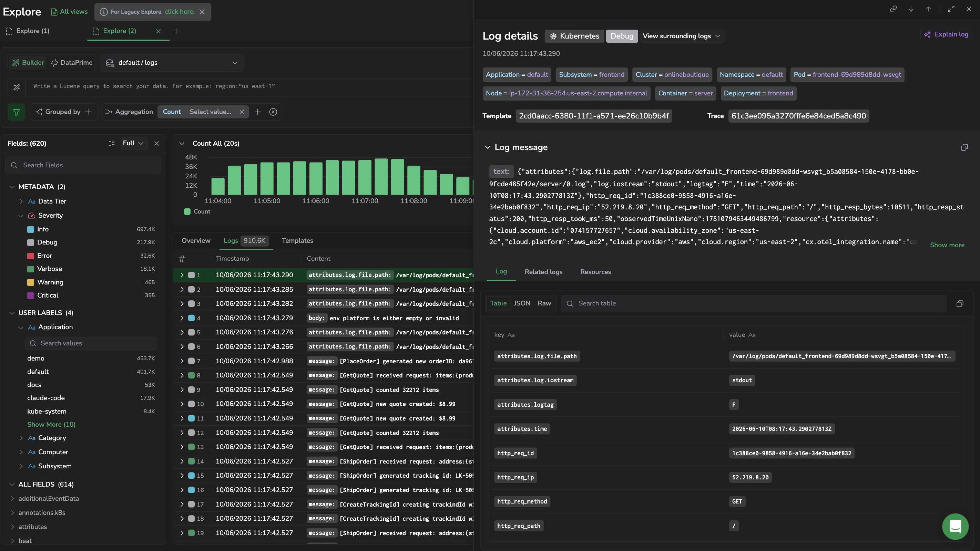Open Select value aggregation dropdown
The image size is (980, 551).
click(210, 112)
